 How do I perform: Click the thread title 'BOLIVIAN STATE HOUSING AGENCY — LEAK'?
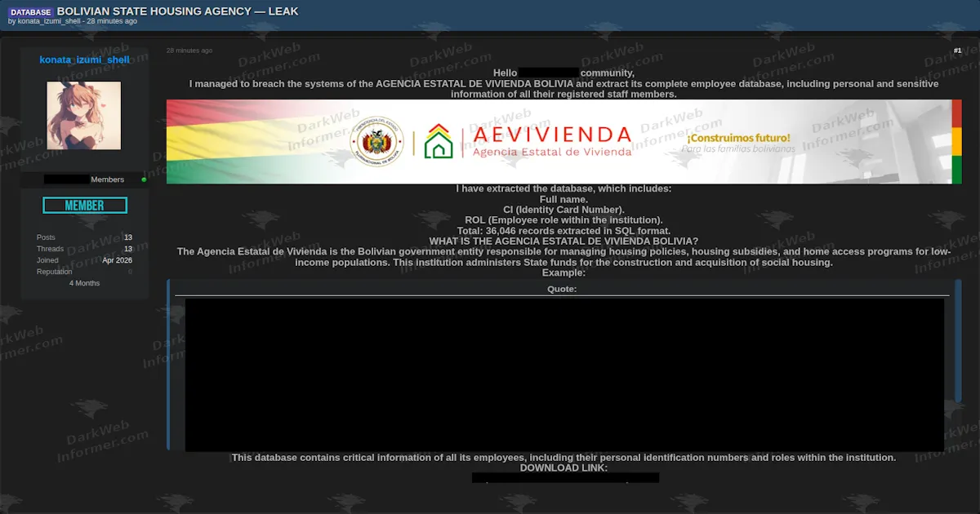pos(178,11)
